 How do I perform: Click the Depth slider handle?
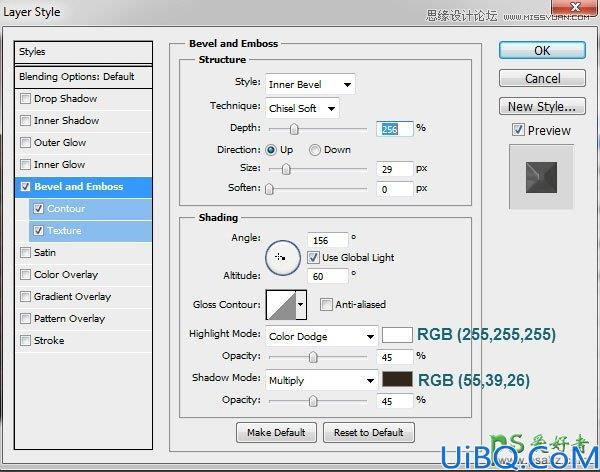pos(294,129)
